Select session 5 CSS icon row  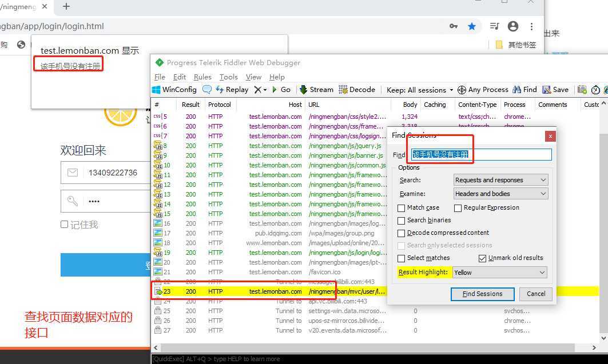click(157, 117)
